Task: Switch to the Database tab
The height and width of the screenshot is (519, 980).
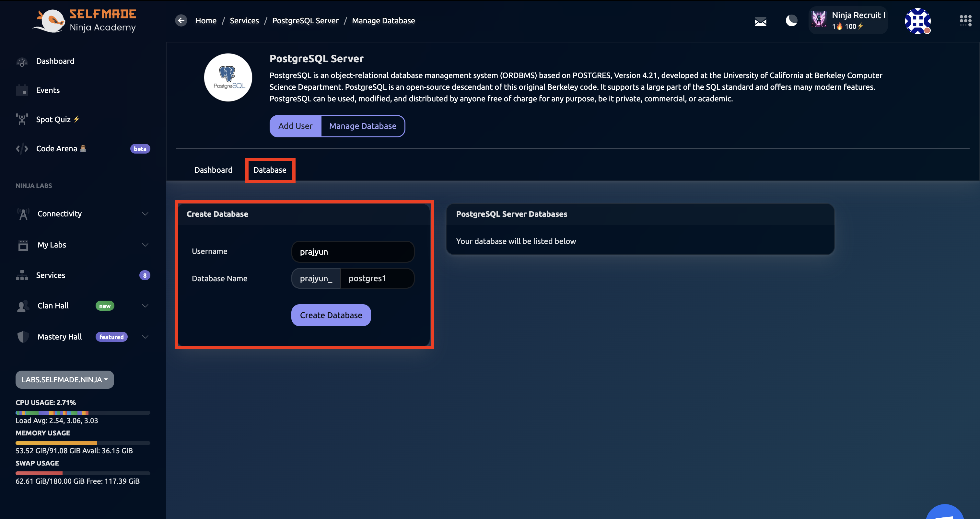Action: tap(270, 170)
